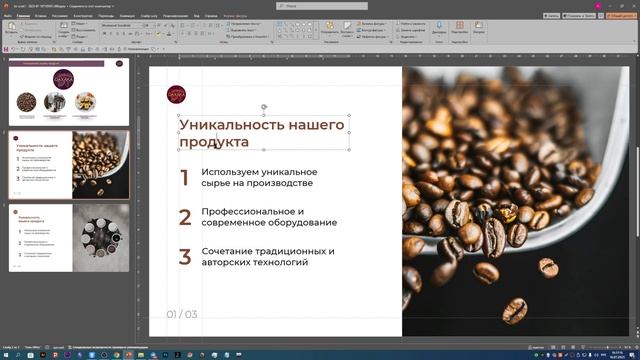Viewport: 640px width, 360px height.
Task: Click the text highlight color swatch
Action: (x=158, y=34)
